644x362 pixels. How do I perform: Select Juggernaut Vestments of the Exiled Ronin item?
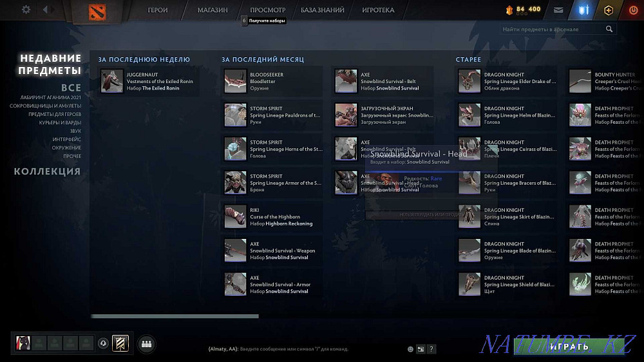[149, 81]
